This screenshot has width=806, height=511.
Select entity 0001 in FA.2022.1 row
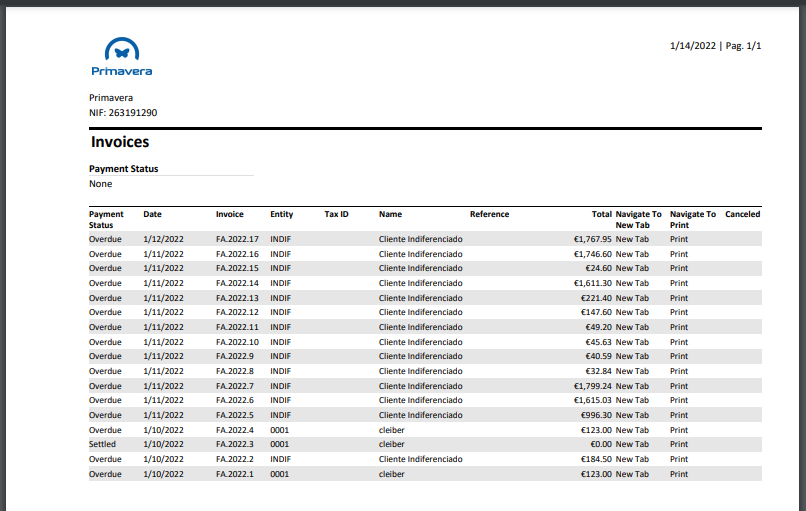(x=279, y=473)
